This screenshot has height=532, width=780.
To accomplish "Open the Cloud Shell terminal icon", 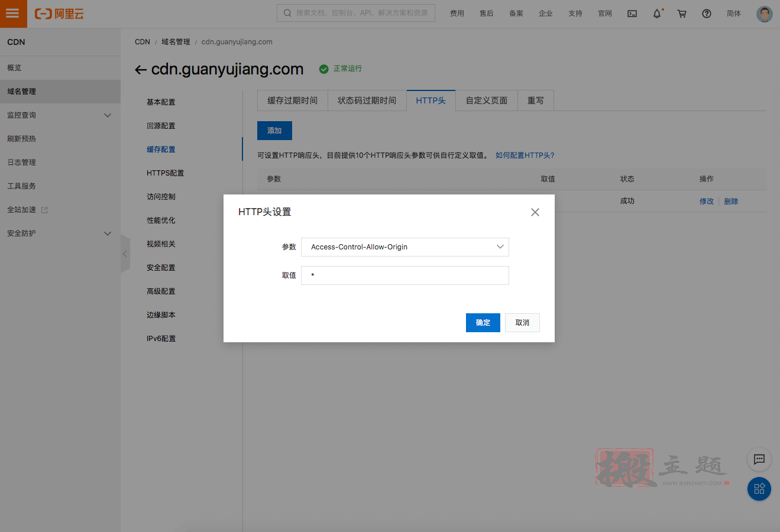I will 632,14.
